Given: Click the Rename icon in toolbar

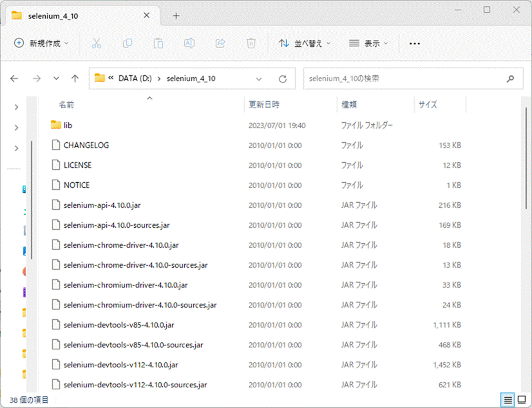Looking at the screenshot, I should 189,43.
